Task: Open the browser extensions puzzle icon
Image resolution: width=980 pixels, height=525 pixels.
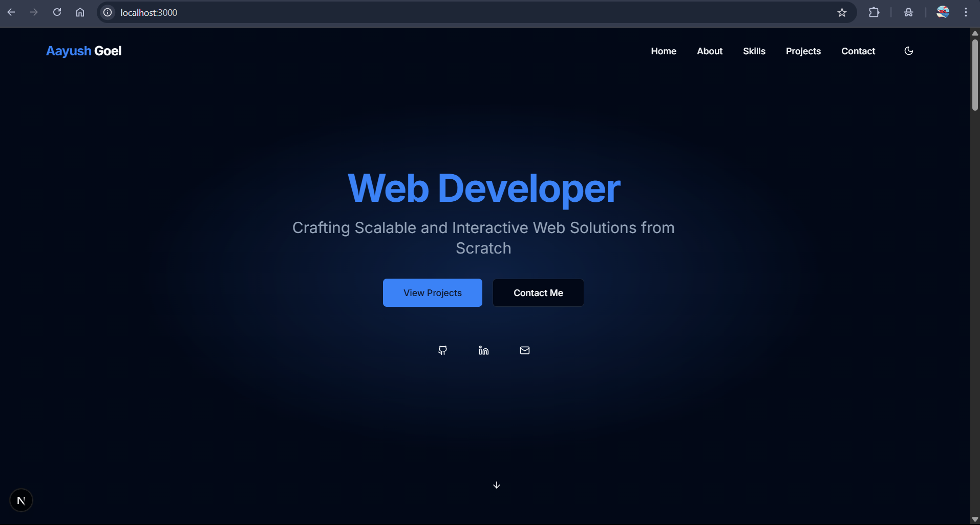Action: tap(875, 12)
